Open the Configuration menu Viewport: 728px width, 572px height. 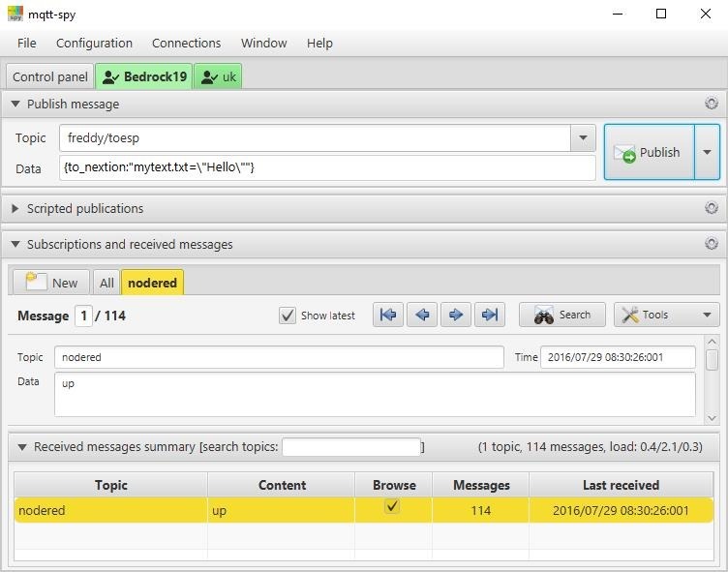point(94,43)
